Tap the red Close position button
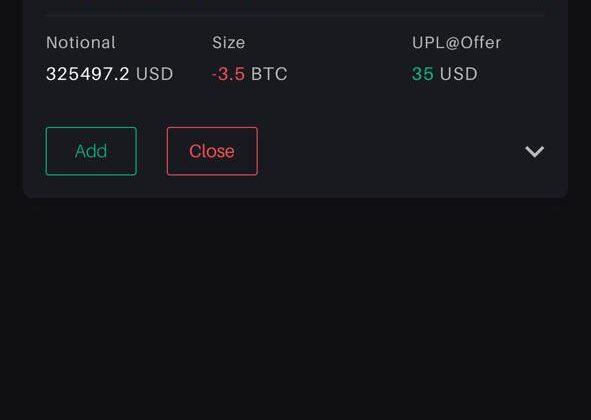Viewport: 591px width, 420px height. pyautogui.click(x=212, y=151)
